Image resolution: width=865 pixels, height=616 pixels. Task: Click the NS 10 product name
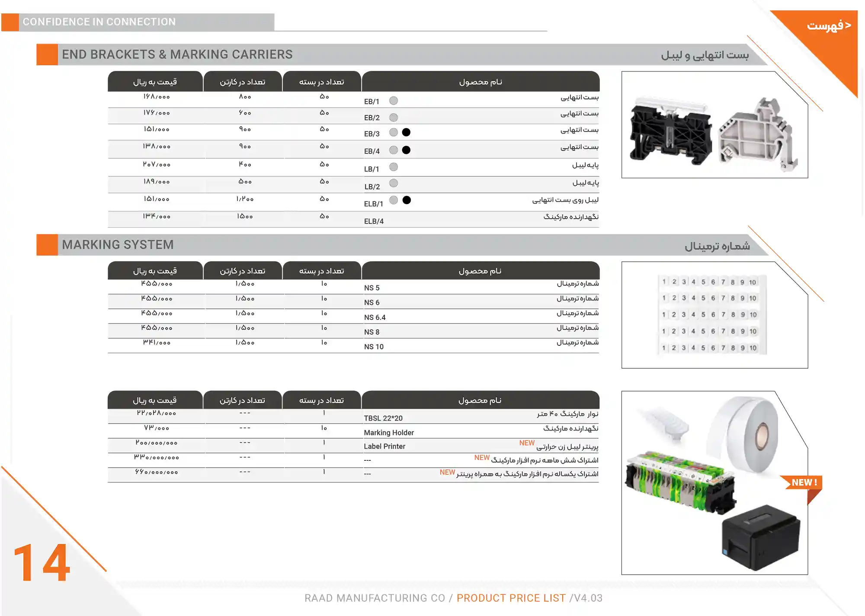click(374, 346)
